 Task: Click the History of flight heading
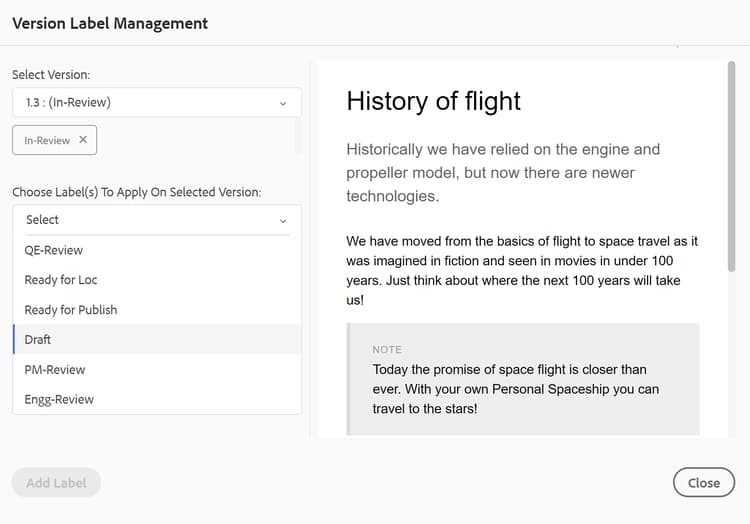click(x=433, y=101)
